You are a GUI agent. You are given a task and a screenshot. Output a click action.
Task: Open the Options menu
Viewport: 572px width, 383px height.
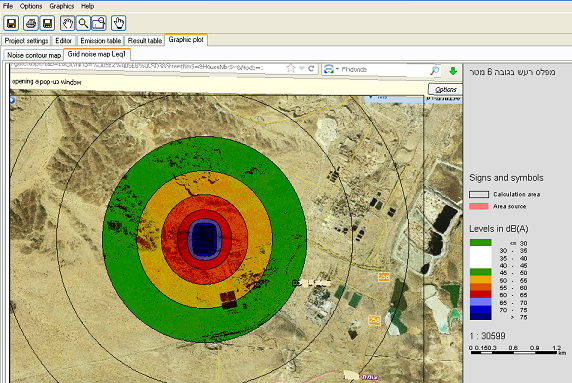coord(31,6)
